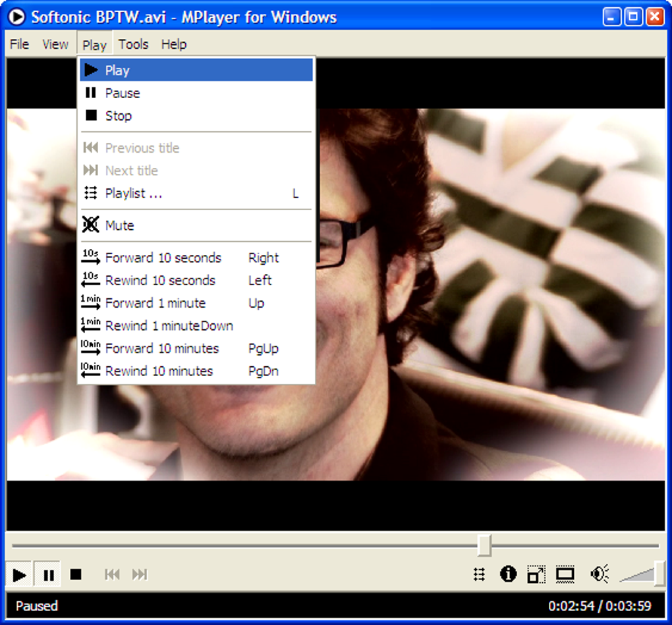Close the open Play menu in menu bar
This screenshot has height=625, width=672.
[x=94, y=44]
